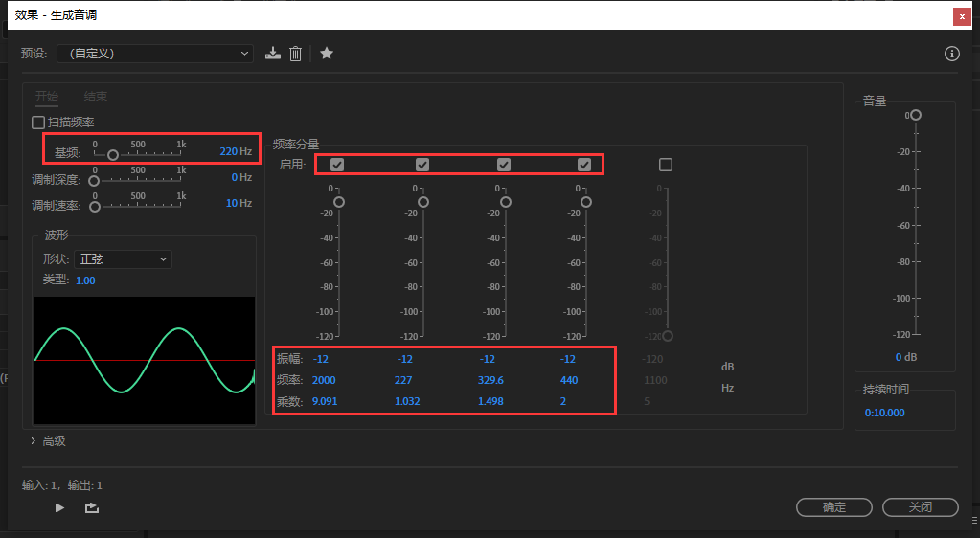Image resolution: width=980 pixels, height=538 pixels.
Task: Enable the 扫描频率 checkbox
Action: pos(38,123)
